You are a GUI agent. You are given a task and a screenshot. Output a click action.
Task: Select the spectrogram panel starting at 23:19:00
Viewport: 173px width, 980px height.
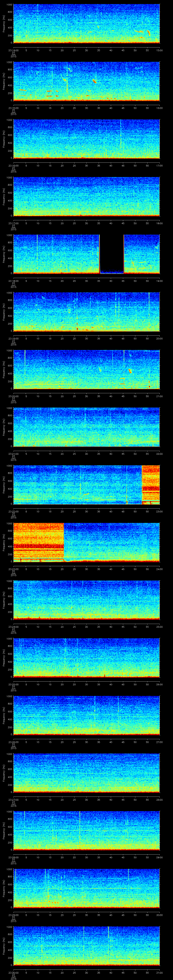pos(87,312)
